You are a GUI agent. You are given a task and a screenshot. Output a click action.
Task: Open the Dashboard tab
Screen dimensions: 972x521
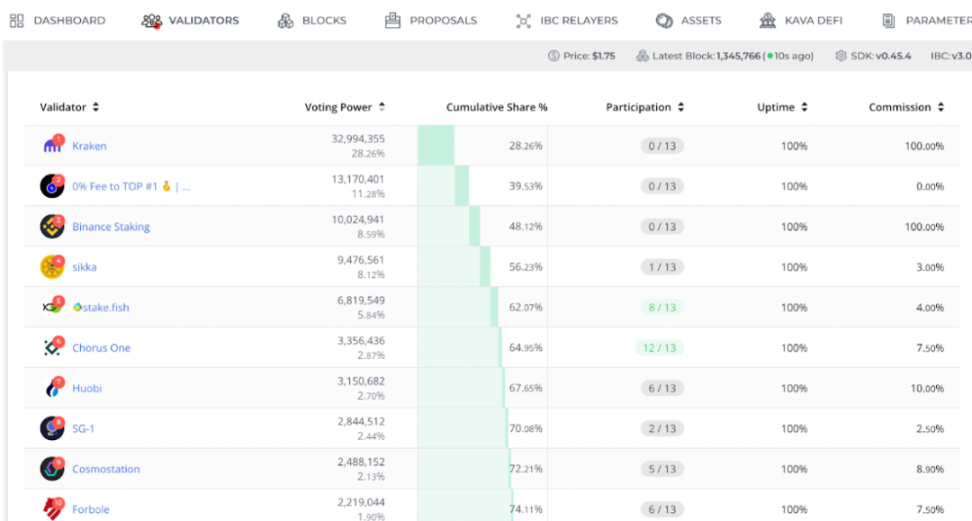58,20
